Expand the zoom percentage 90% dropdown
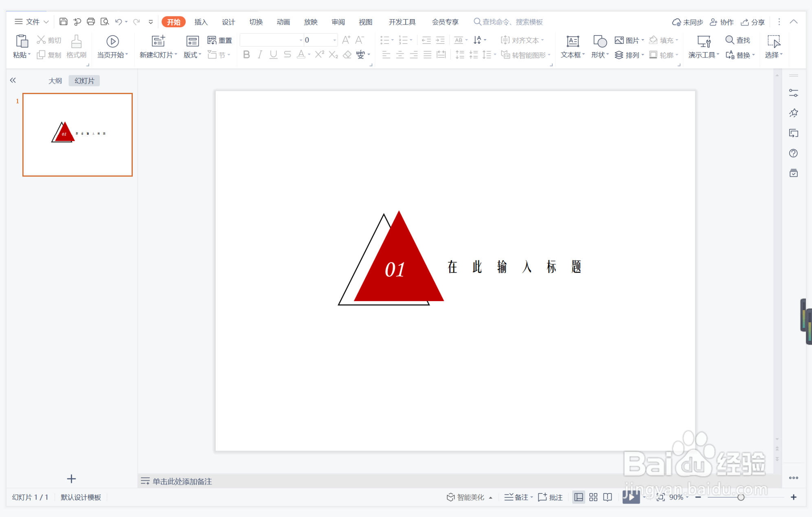Image resolution: width=812 pixels, height=517 pixels. [x=687, y=497]
